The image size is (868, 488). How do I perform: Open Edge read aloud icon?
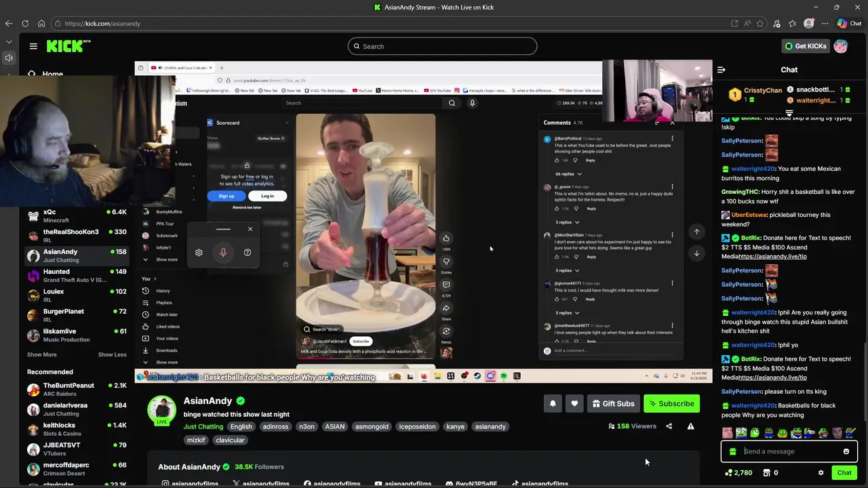click(748, 24)
